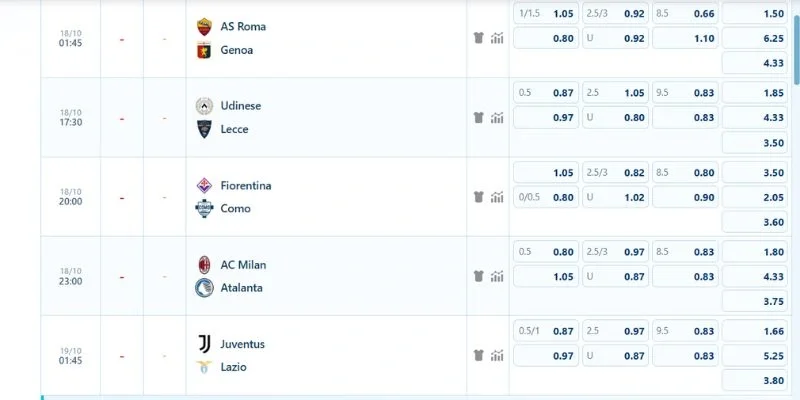This screenshot has height=400, width=800.
Task: Open lineup shirt icon for Udinese vs Lecce
Action: pos(478,117)
